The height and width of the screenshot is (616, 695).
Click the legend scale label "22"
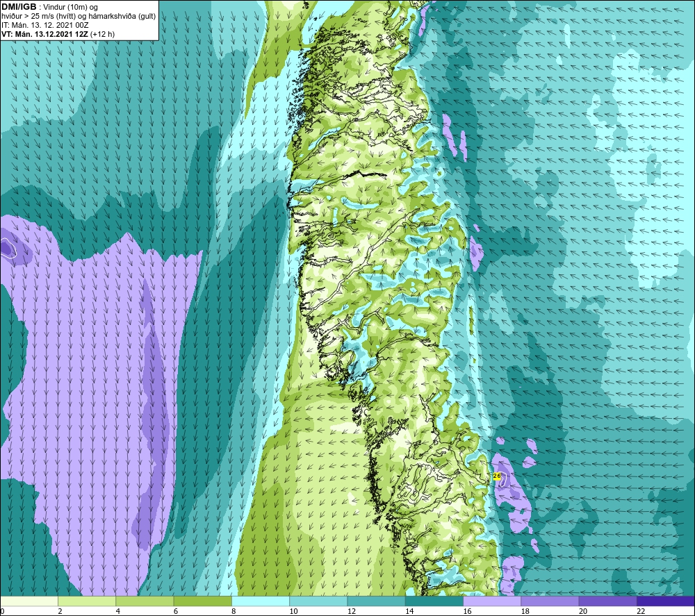pos(641,611)
